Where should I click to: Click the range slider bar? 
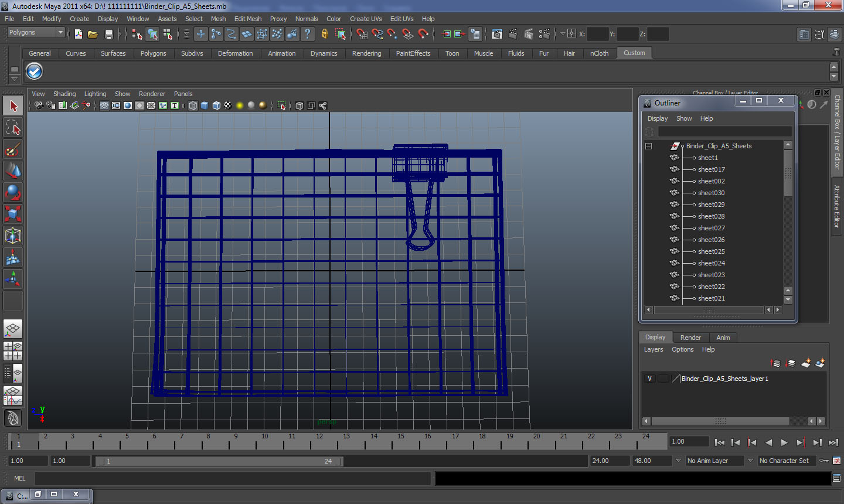[x=220, y=461]
